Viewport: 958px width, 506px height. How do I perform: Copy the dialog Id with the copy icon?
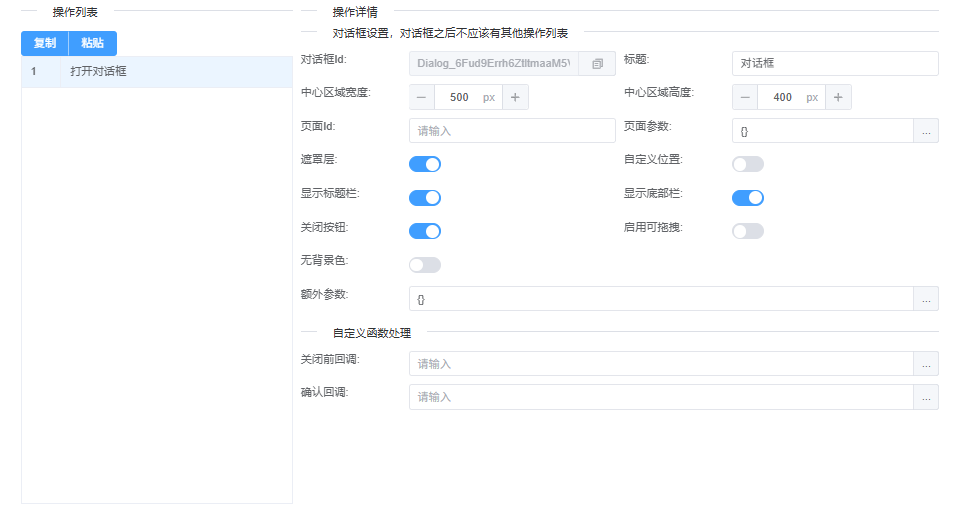(x=597, y=64)
